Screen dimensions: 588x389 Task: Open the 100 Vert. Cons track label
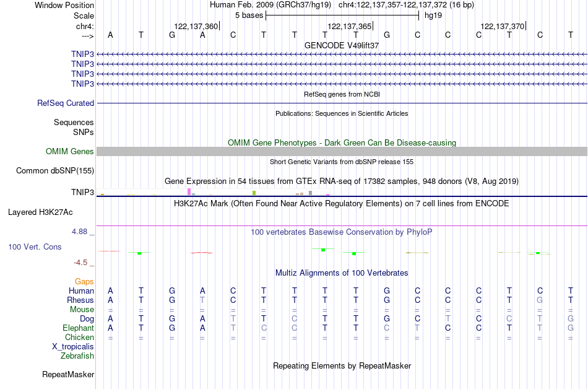pos(35,247)
